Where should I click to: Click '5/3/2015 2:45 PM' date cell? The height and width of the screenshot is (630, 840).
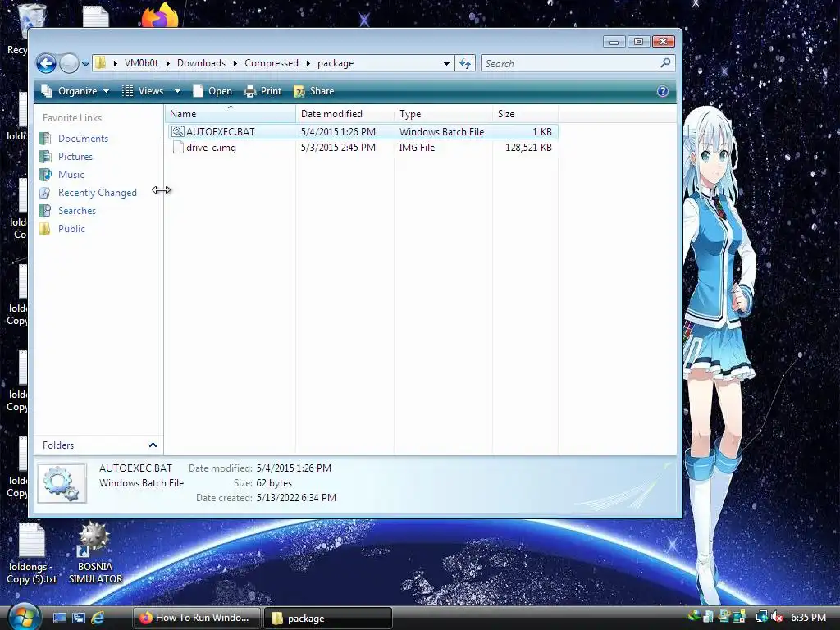(x=338, y=148)
